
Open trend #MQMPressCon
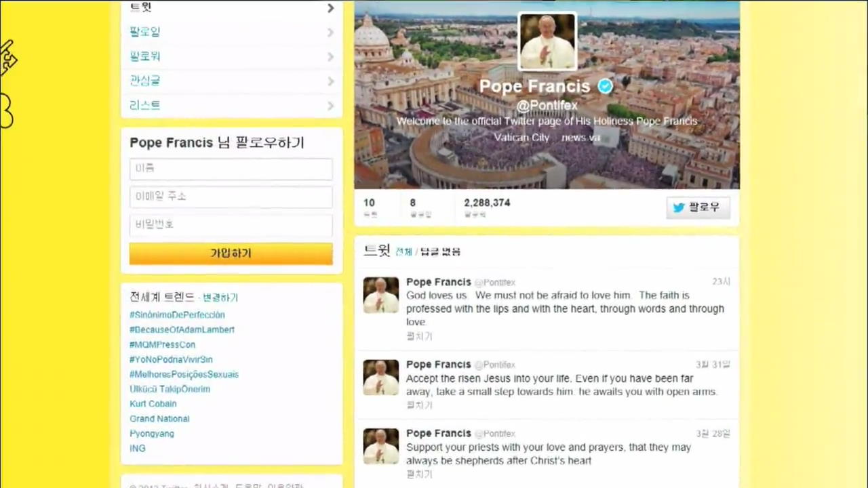click(162, 344)
